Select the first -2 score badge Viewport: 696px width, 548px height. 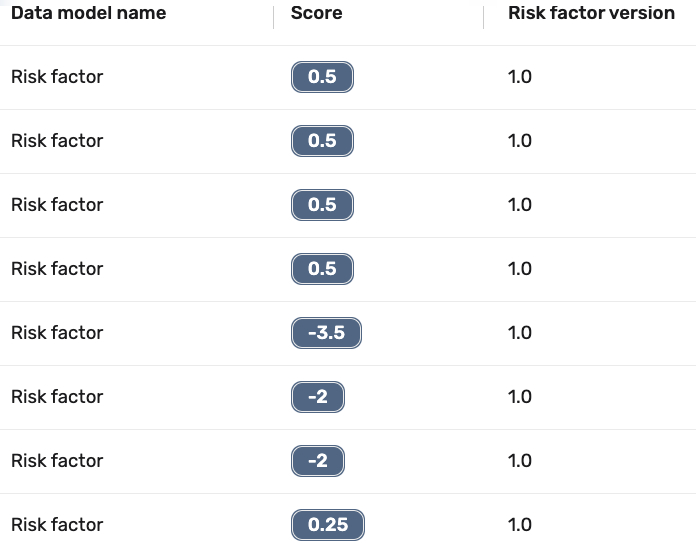pyautogui.click(x=318, y=397)
